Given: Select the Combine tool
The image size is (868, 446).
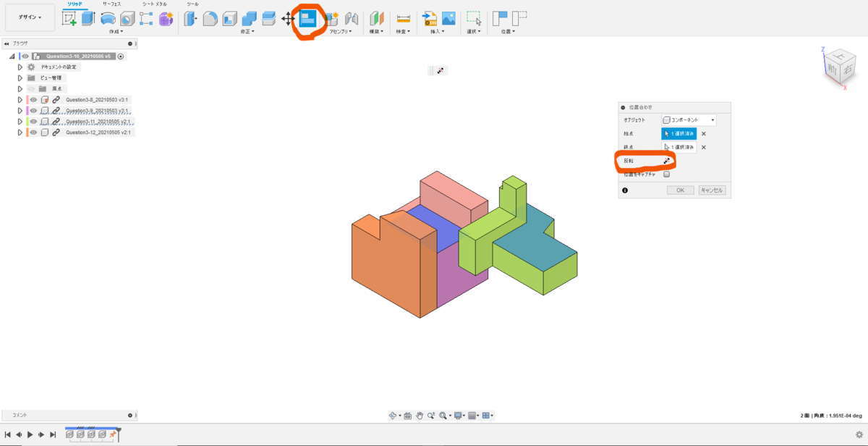Looking at the screenshot, I should tap(250, 19).
